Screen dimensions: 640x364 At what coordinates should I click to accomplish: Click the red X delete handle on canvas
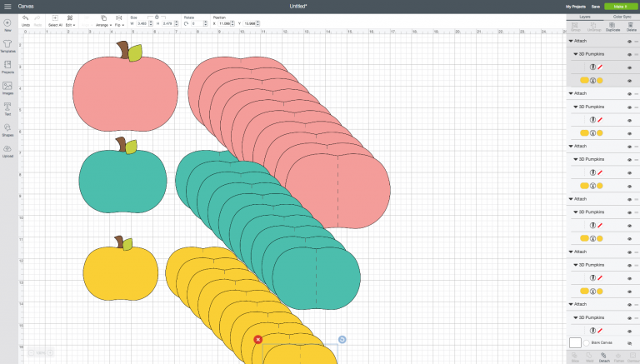[257, 340]
